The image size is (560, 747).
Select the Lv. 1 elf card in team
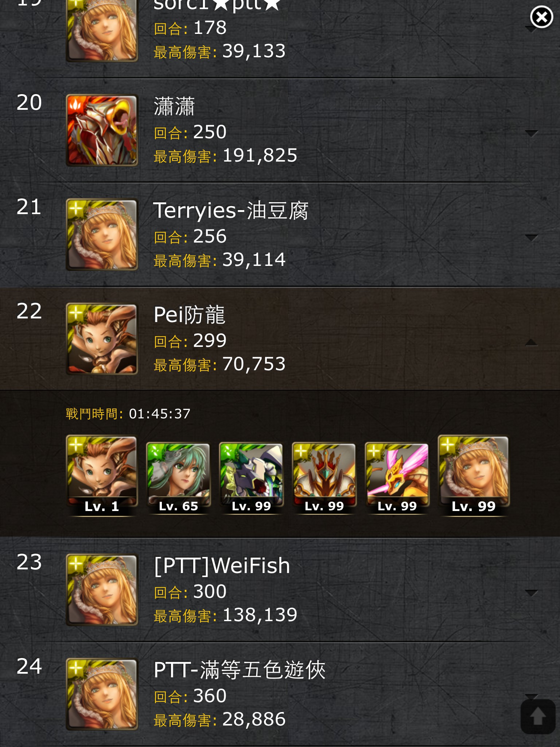pyautogui.click(x=102, y=476)
